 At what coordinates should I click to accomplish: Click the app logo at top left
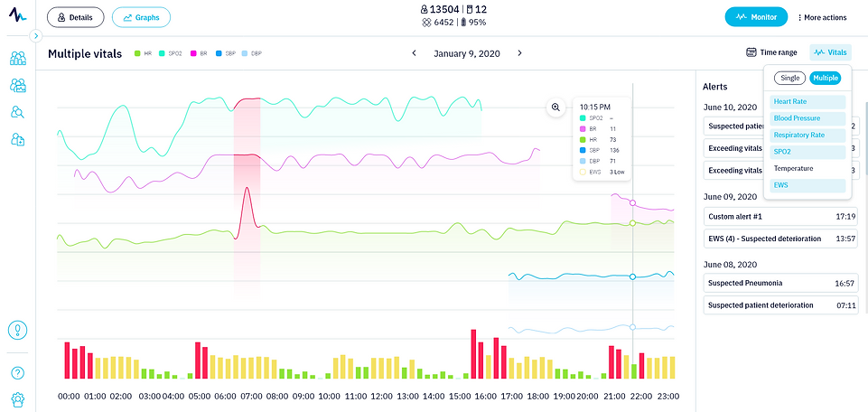(18, 15)
